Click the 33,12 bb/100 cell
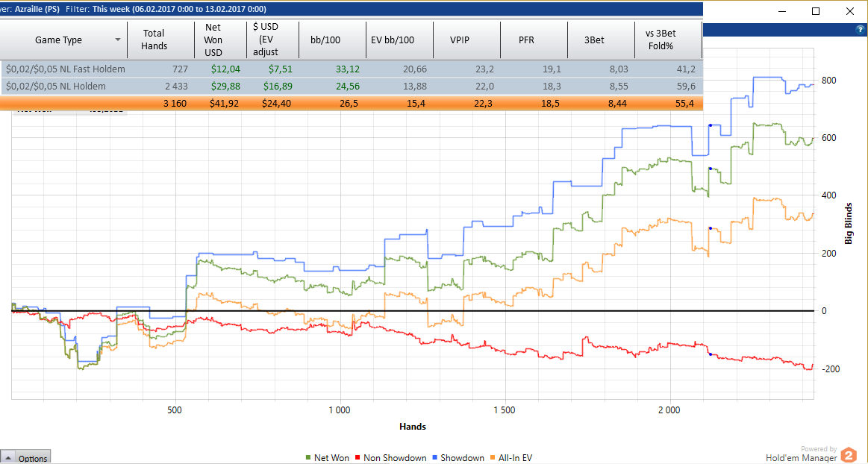 point(348,69)
